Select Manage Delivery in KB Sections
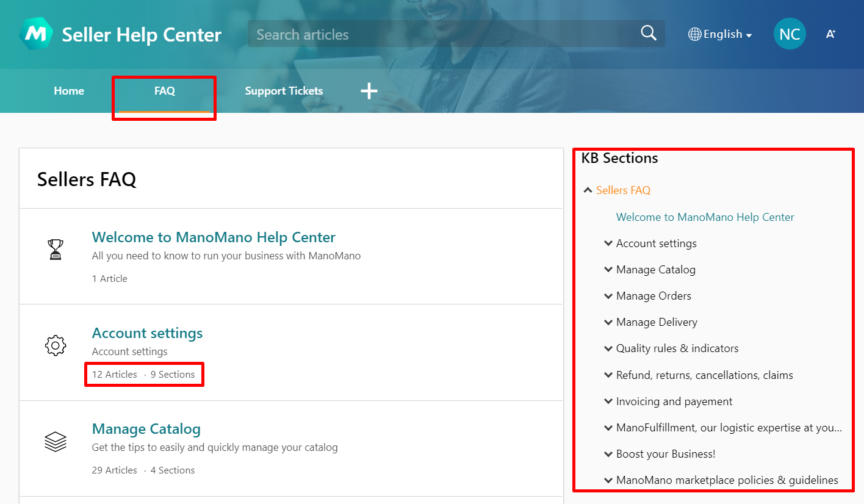This screenshot has width=864, height=504. coord(657,322)
